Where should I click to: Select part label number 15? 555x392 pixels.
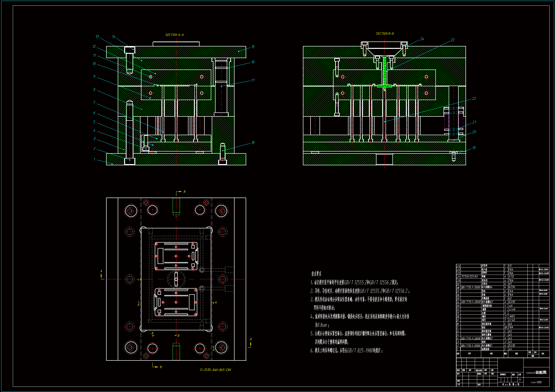(x=253, y=47)
